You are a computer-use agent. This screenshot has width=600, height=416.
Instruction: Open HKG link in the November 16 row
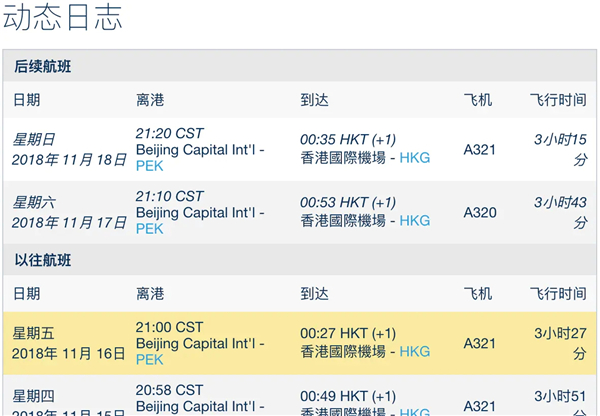[x=415, y=351]
